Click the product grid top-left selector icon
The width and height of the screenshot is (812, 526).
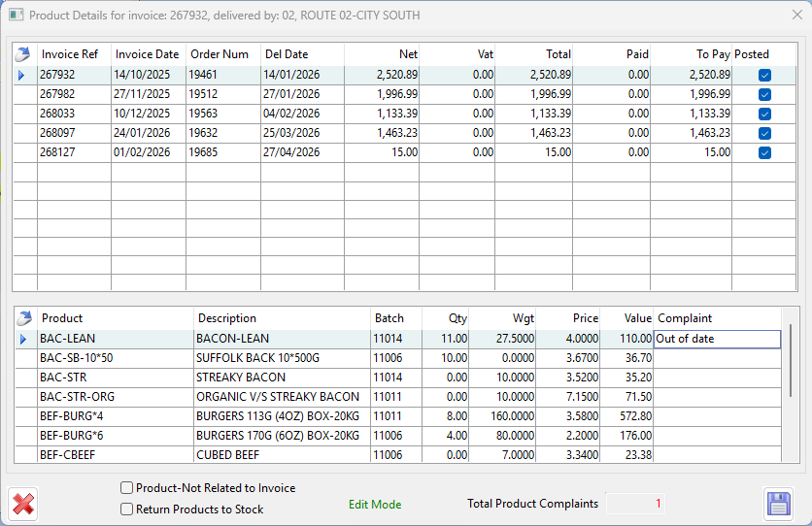point(24,318)
